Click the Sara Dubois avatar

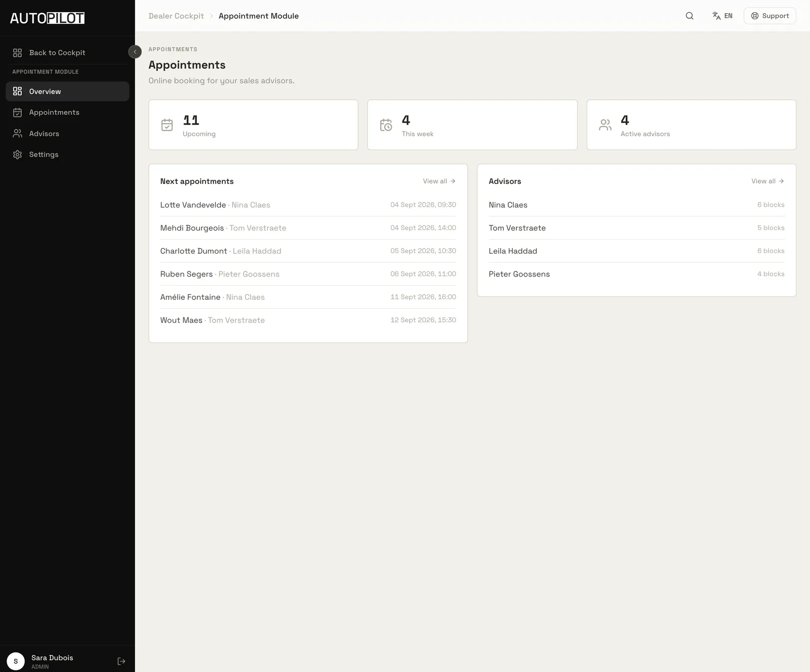[16, 661]
